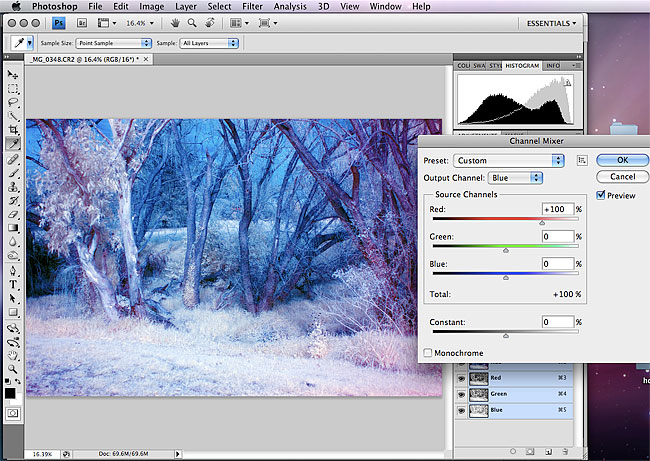The height and width of the screenshot is (461, 650).
Task: Select the Lasso tool
Action: pos(13,102)
